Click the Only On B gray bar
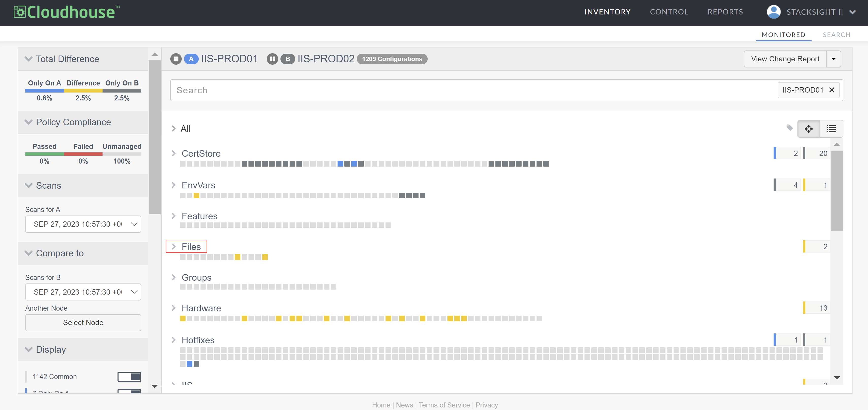Viewport: 868px width, 410px height. point(122,91)
